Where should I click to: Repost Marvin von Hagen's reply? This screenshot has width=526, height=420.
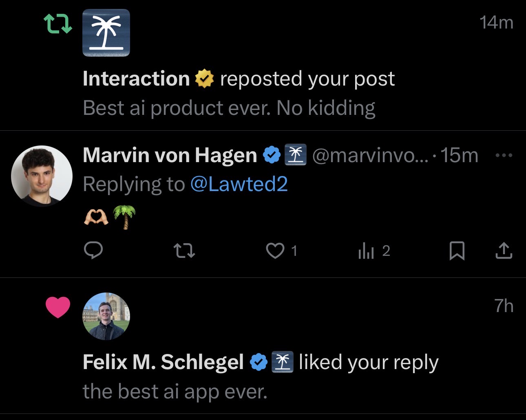[184, 251]
